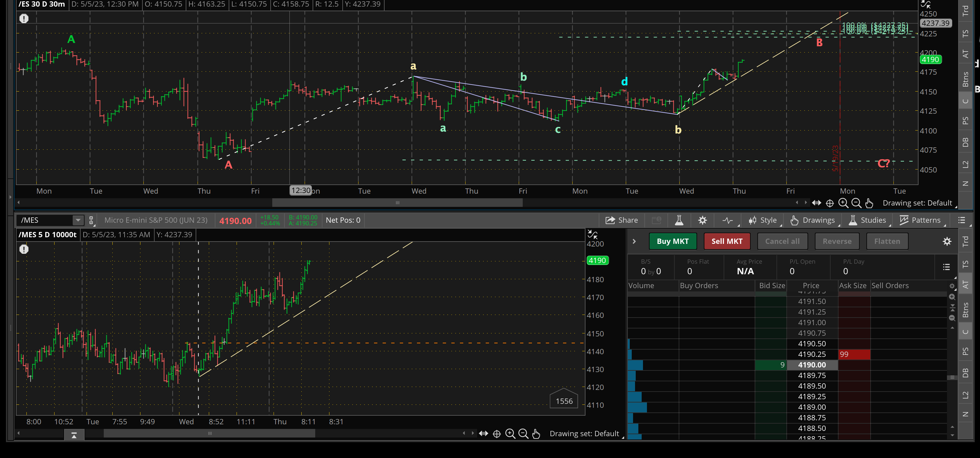Open lower chart Drawing set: Default menu
Image resolution: width=980 pixels, height=458 pixels.
586,434
